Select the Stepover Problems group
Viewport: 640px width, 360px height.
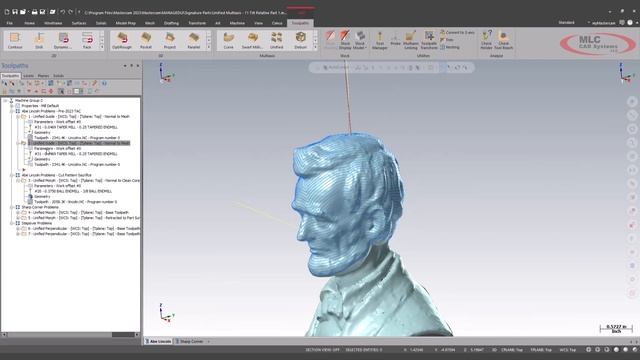click(x=37, y=223)
